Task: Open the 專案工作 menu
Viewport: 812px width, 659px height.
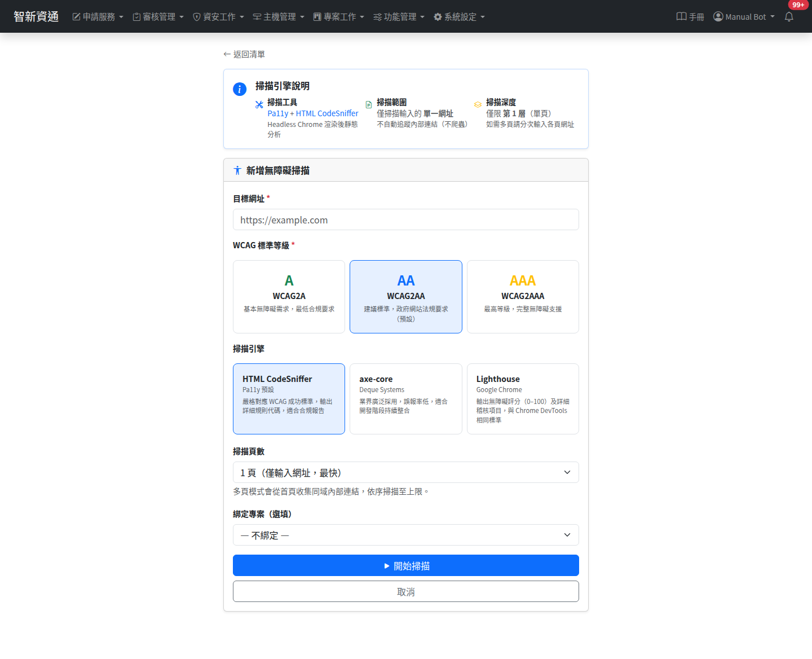Action: click(x=339, y=17)
